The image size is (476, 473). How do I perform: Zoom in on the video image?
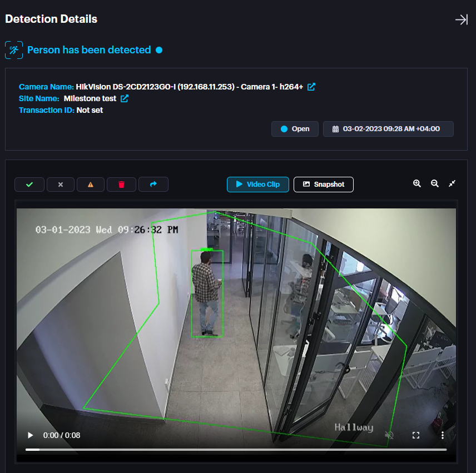[x=417, y=183]
